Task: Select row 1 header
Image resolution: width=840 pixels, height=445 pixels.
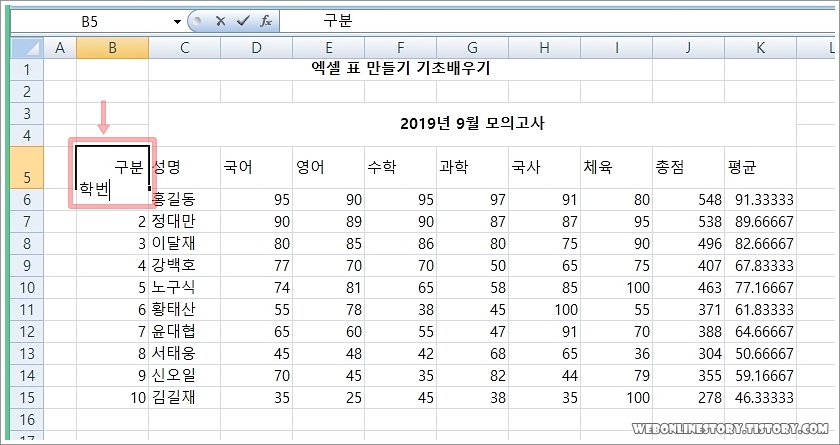Action: click(27, 70)
